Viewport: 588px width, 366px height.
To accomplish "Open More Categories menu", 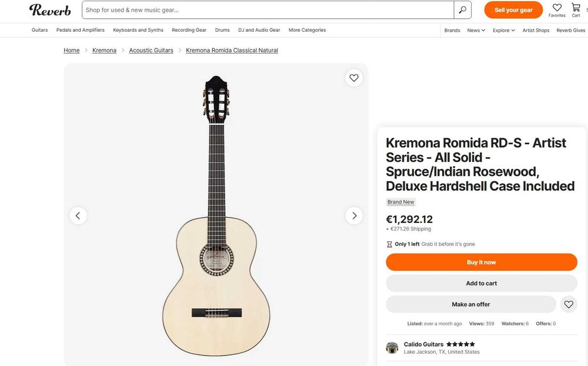I will coord(307,30).
